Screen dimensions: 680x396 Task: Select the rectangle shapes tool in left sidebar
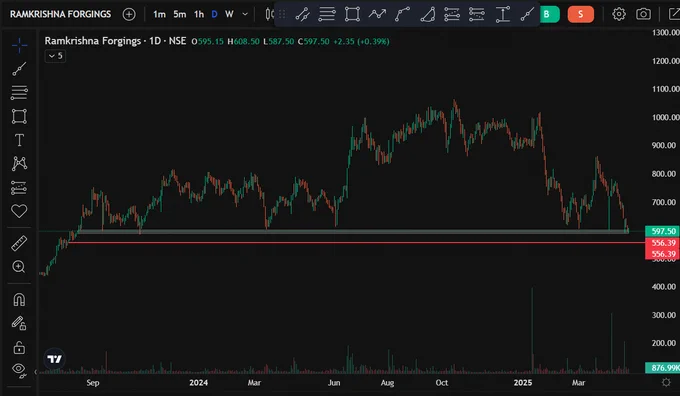pyautogui.click(x=19, y=116)
